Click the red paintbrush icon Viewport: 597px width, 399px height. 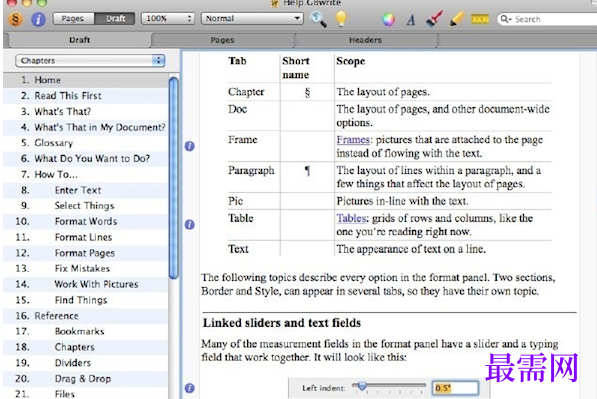434,19
